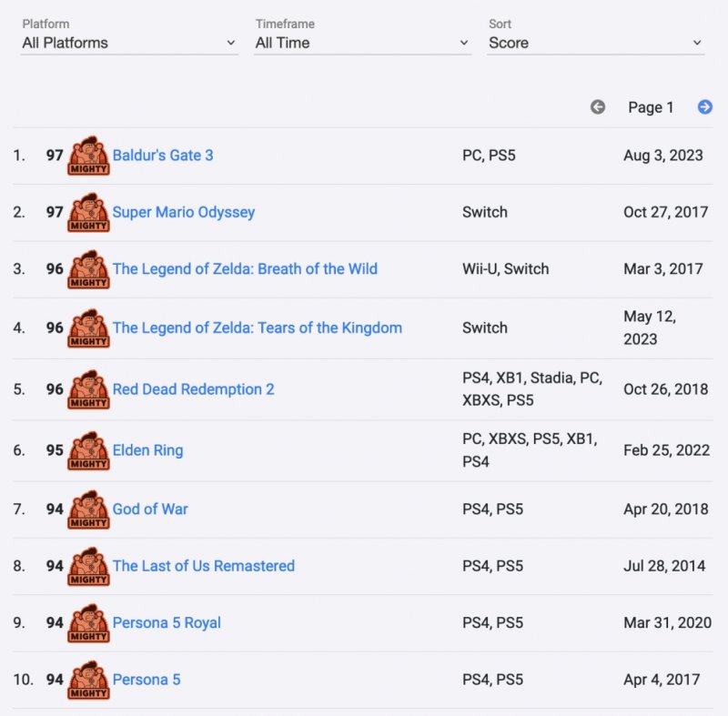
Task: Click the Mighty badge next to Super Mario Odyssey
Action: (x=88, y=212)
